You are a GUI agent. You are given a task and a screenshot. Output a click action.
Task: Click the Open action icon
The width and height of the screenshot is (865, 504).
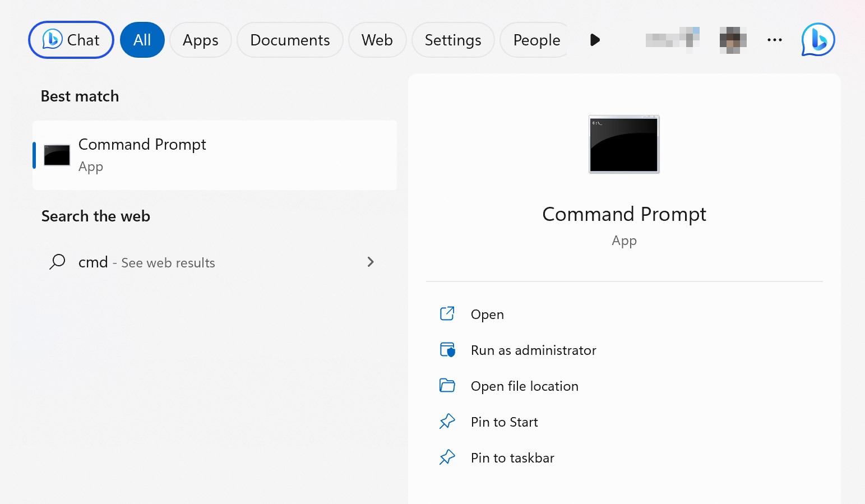[x=447, y=313]
